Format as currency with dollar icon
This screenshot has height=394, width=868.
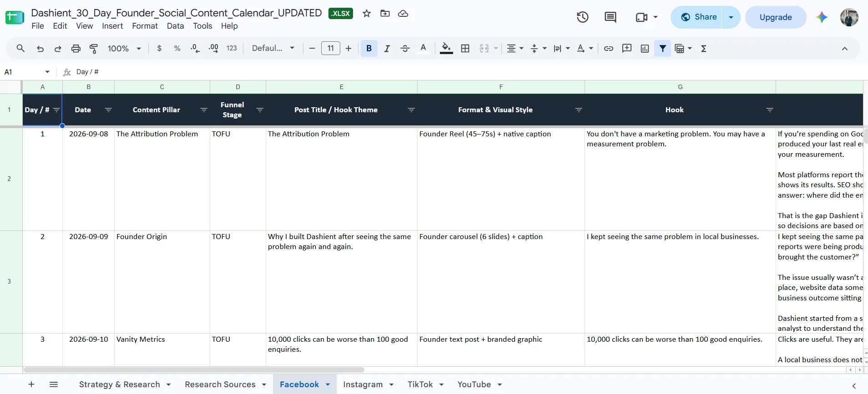(159, 48)
